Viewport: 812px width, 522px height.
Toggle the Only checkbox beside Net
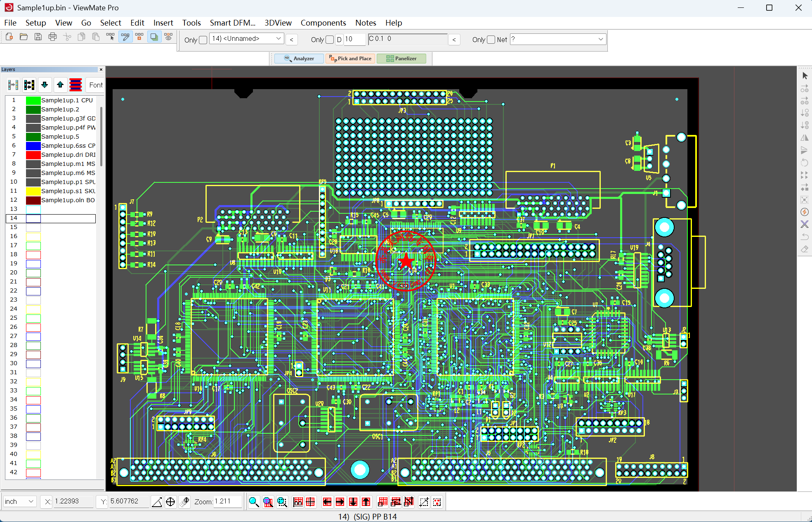(x=491, y=40)
